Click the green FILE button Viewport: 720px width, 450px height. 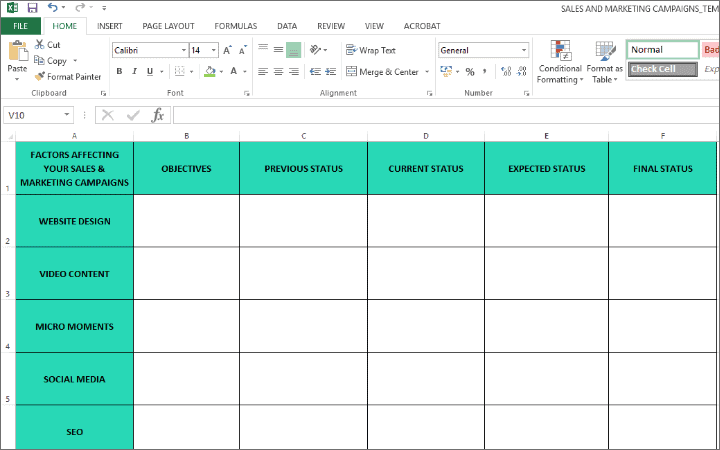(20, 25)
